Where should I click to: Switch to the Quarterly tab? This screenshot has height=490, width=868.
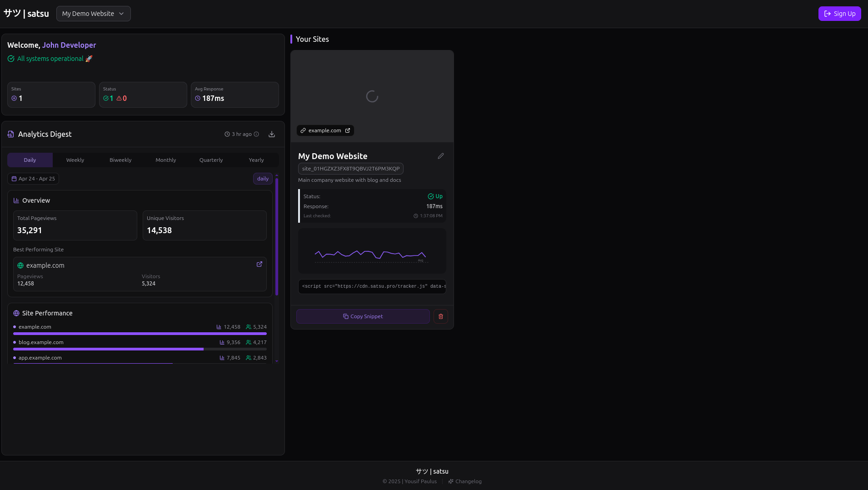211,160
